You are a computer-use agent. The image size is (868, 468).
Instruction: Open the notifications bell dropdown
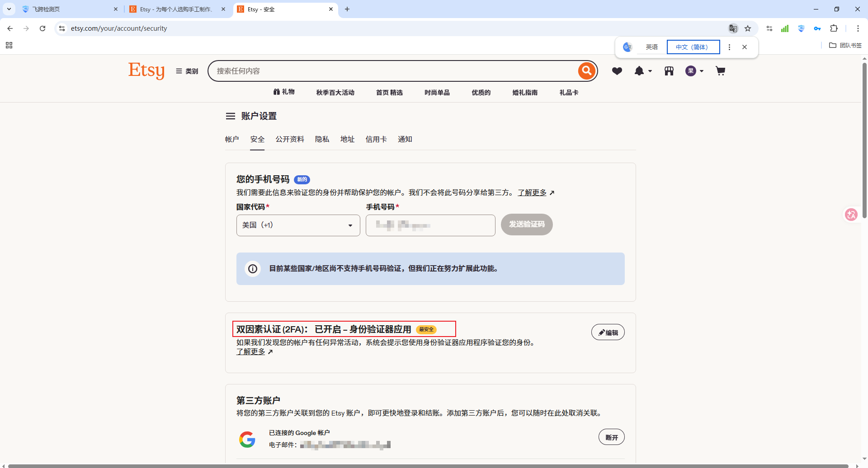[x=643, y=71]
